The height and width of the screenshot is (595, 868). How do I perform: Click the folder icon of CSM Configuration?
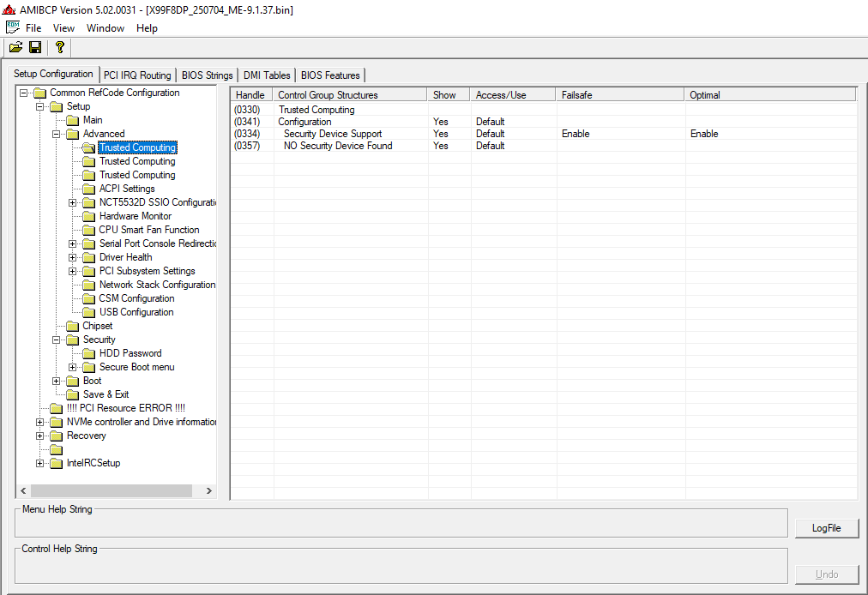(88, 299)
